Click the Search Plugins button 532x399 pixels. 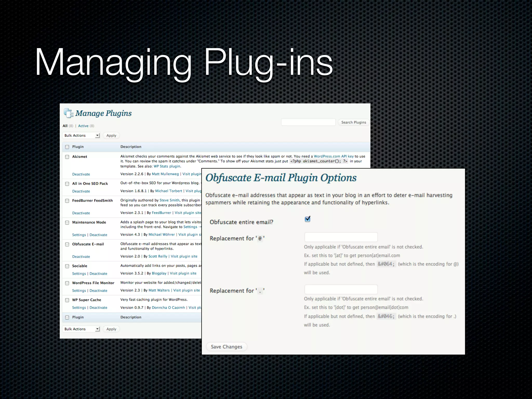point(354,122)
